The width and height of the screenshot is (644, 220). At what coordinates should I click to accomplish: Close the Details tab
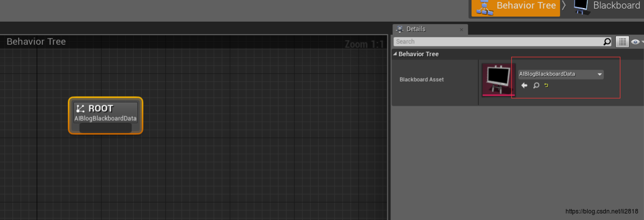pyautogui.click(x=461, y=30)
